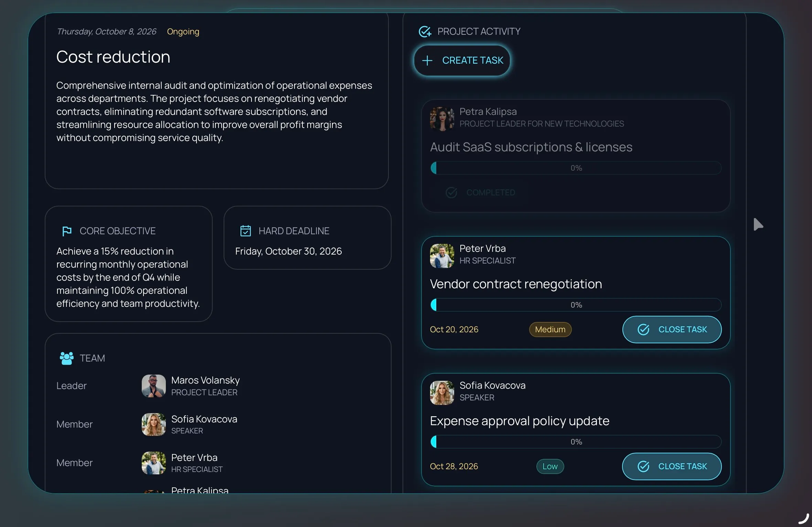The image size is (812, 527).
Task: Click the Team group icon
Action: point(66,358)
